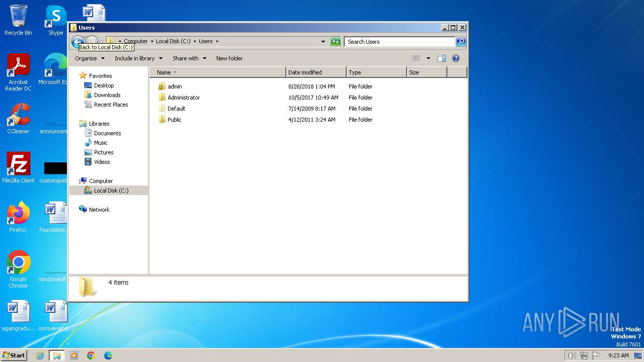
Task: Sort by the Size column header
Action: [427, 72]
